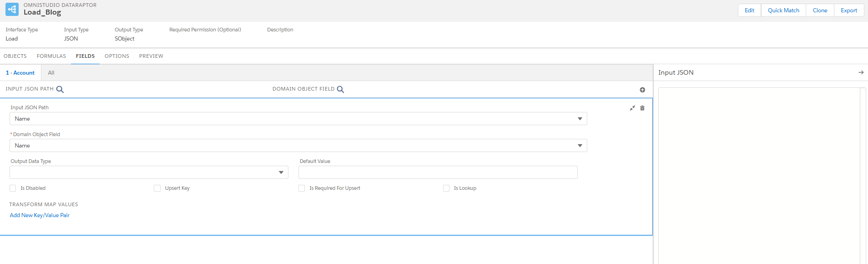Enable the Is Disabled checkbox

[x=13, y=188]
